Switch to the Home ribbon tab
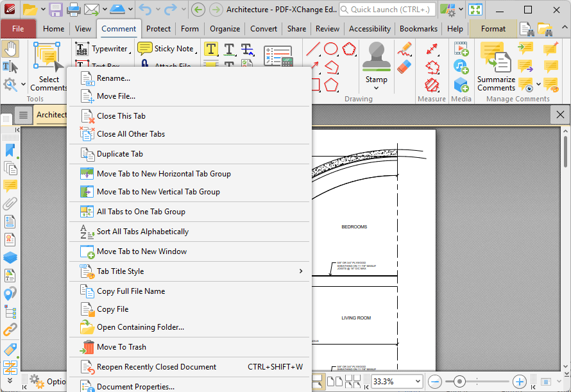Image resolution: width=571 pixels, height=392 pixels. point(53,29)
